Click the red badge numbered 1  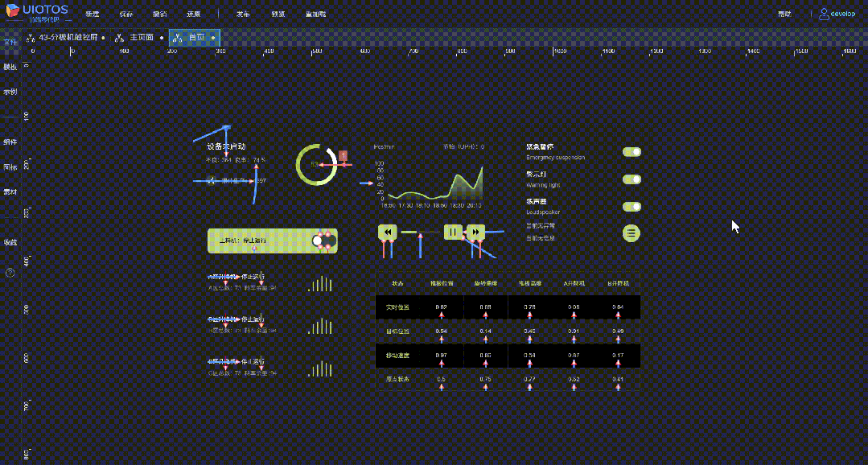tap(343, 155)
